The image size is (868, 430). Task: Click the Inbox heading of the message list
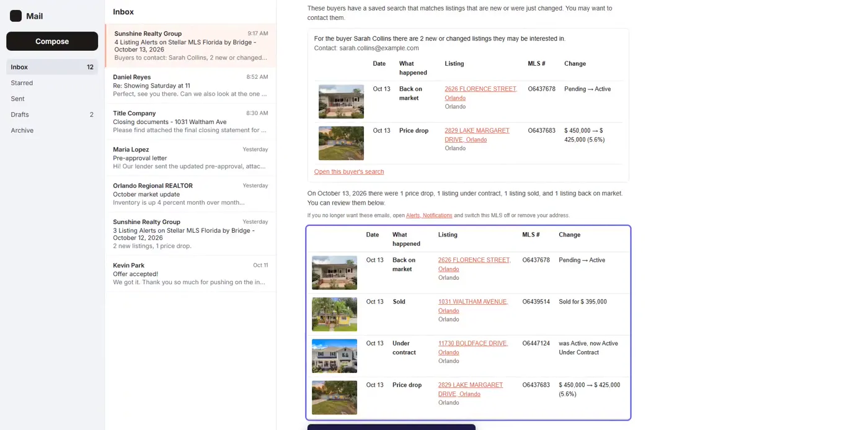123,12
